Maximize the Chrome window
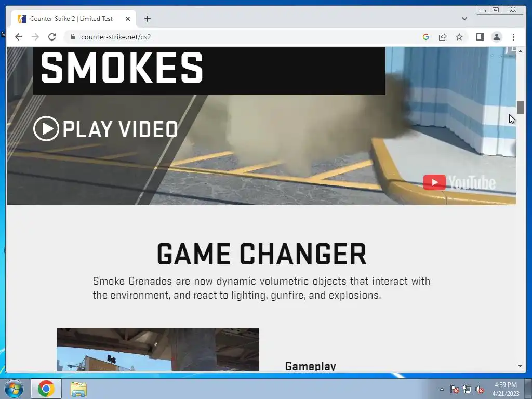This screenshot has height=399, width=532. pyautogui.click(x=495, y=10)
